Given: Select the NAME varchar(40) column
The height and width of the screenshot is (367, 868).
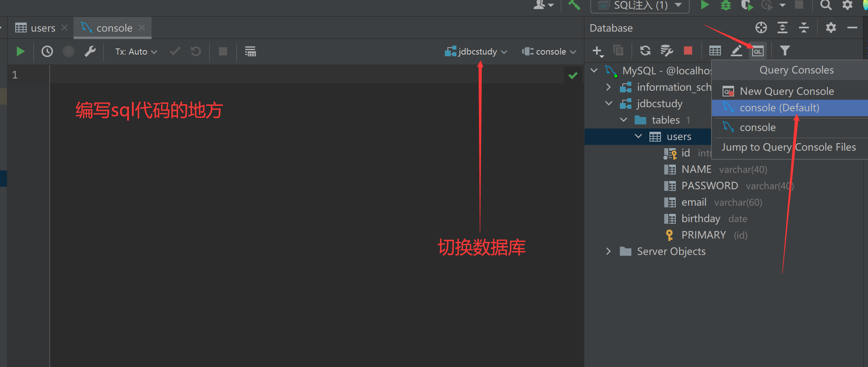Looking at the screenshot, I should [x=715, y=169].
